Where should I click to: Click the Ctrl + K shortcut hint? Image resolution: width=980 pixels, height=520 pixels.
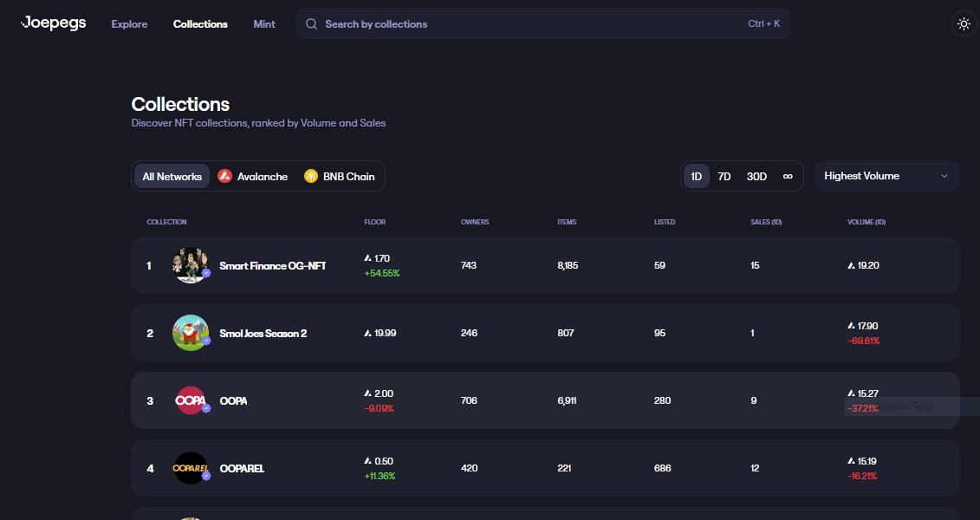point(763,23)
